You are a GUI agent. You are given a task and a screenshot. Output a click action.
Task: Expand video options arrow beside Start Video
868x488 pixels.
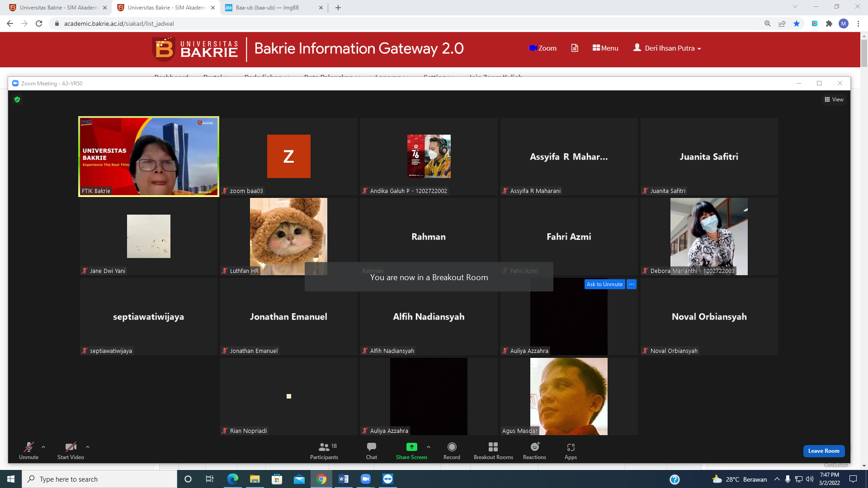(x=88, y=447)
